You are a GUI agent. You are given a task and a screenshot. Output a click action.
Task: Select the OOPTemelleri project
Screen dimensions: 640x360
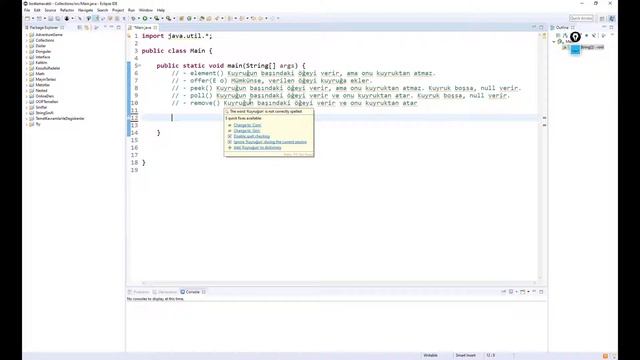tap(47, 102)
